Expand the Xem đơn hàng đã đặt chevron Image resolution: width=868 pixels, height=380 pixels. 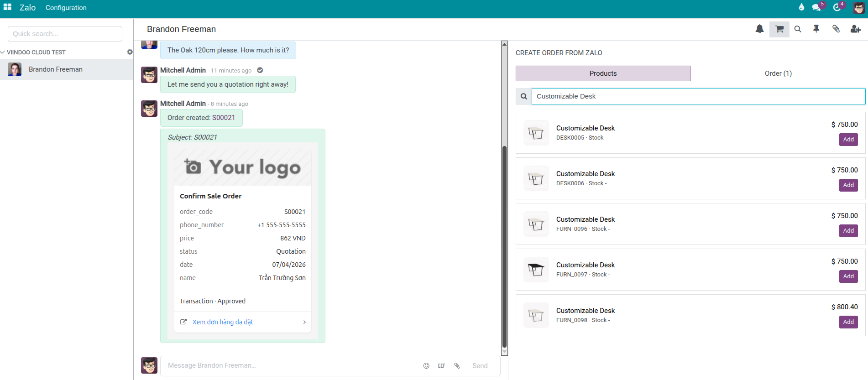point(304,322)
